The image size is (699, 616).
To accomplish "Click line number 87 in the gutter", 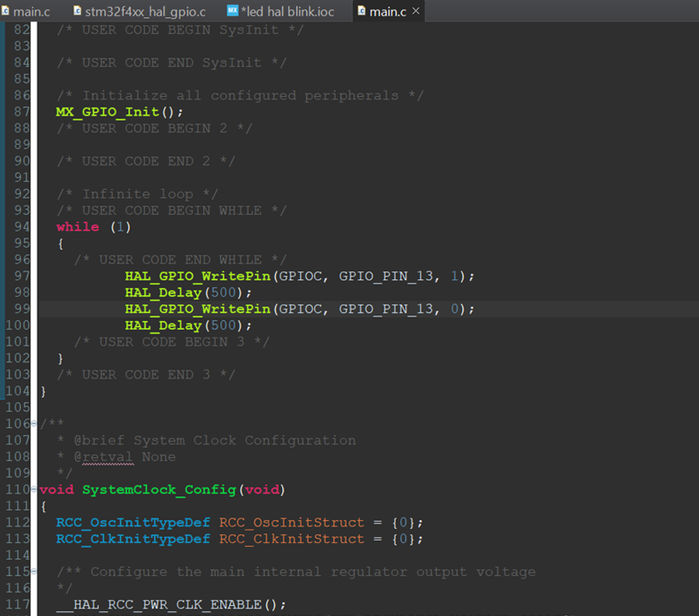I will [22, 112].
